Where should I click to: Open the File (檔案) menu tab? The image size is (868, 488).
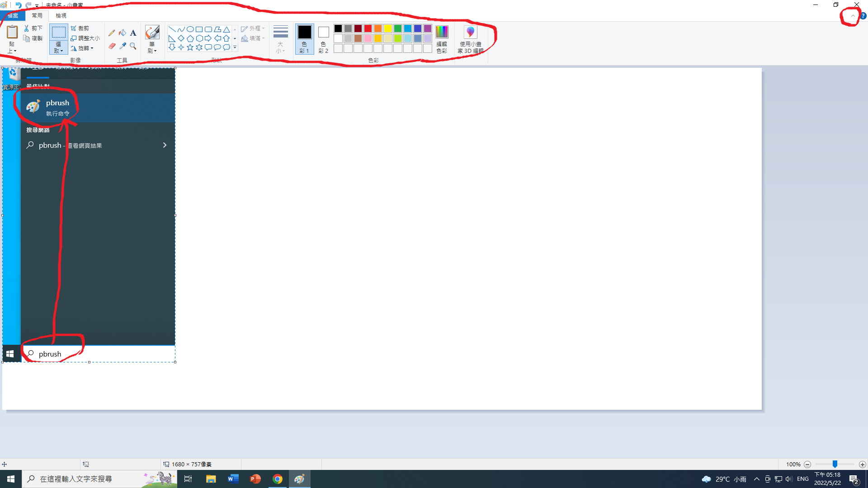pos(12,16)
